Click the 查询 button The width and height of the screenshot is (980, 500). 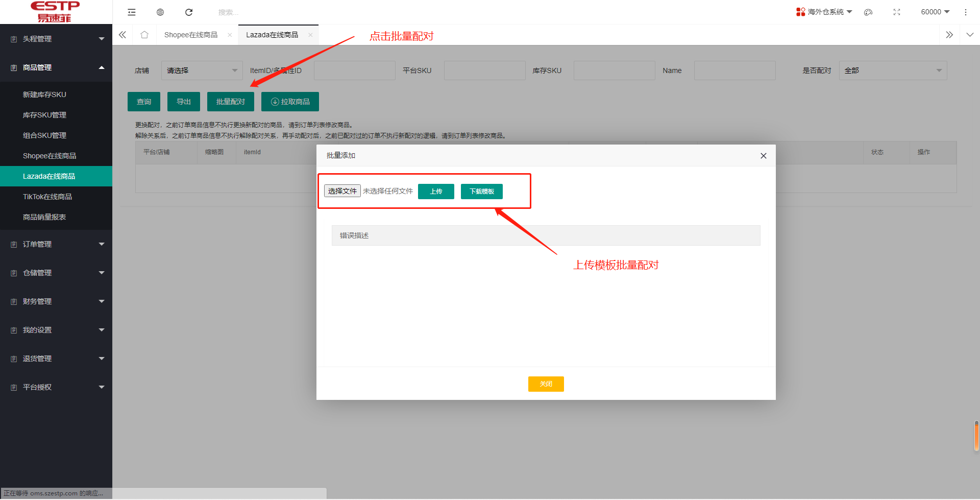pyautogui.click(x=143, y=101)
